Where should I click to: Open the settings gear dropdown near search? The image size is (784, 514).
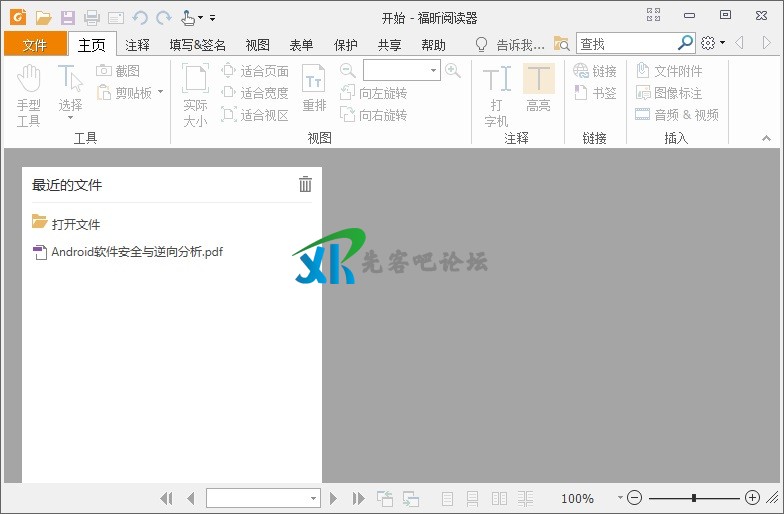(712, 43)
